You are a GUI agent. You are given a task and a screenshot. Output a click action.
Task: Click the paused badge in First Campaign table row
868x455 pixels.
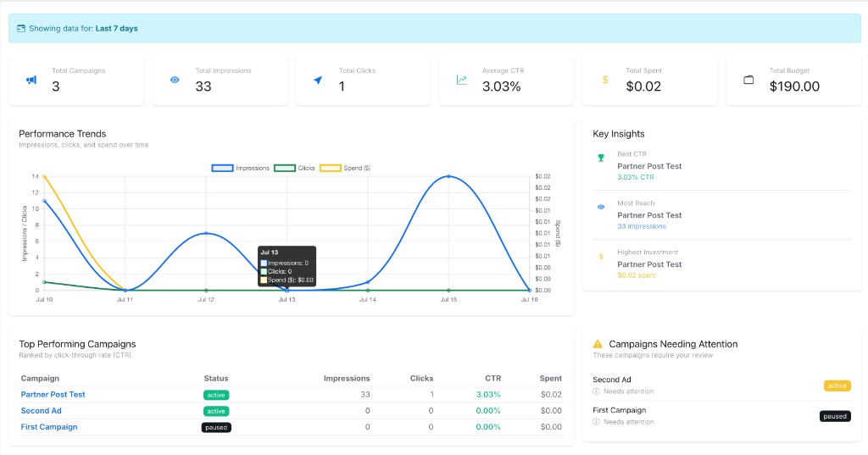(216, 427)
